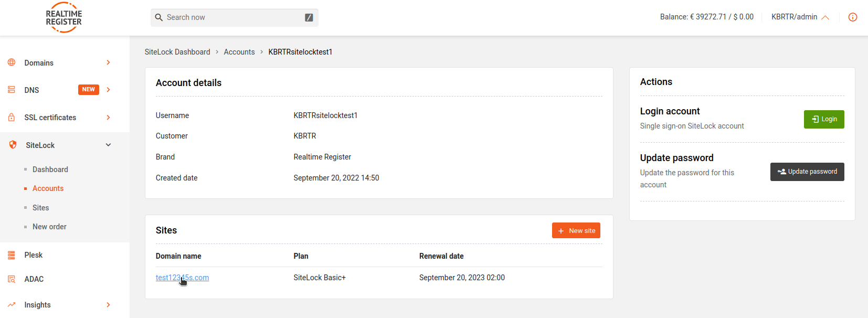Click SiteLock Dashboard breadcrumb link
Screen dimensions: 868x318
(177, 52)
